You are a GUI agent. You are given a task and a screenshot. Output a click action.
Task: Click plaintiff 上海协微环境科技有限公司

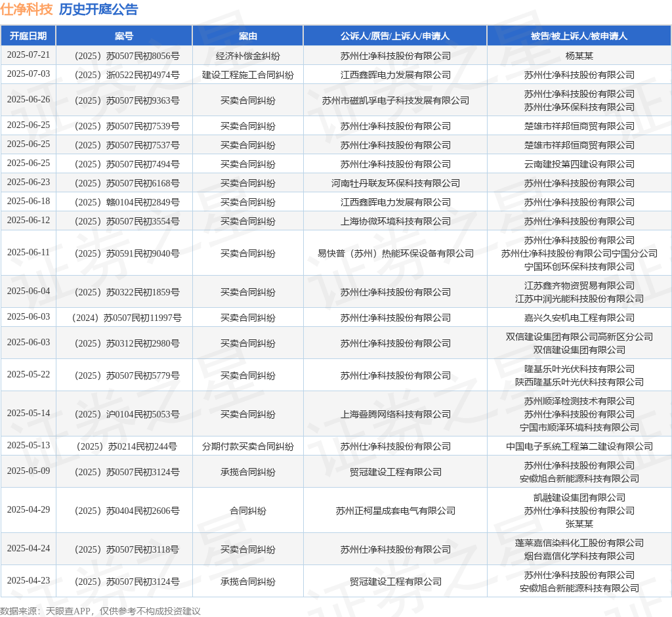(x=395, y=221)
